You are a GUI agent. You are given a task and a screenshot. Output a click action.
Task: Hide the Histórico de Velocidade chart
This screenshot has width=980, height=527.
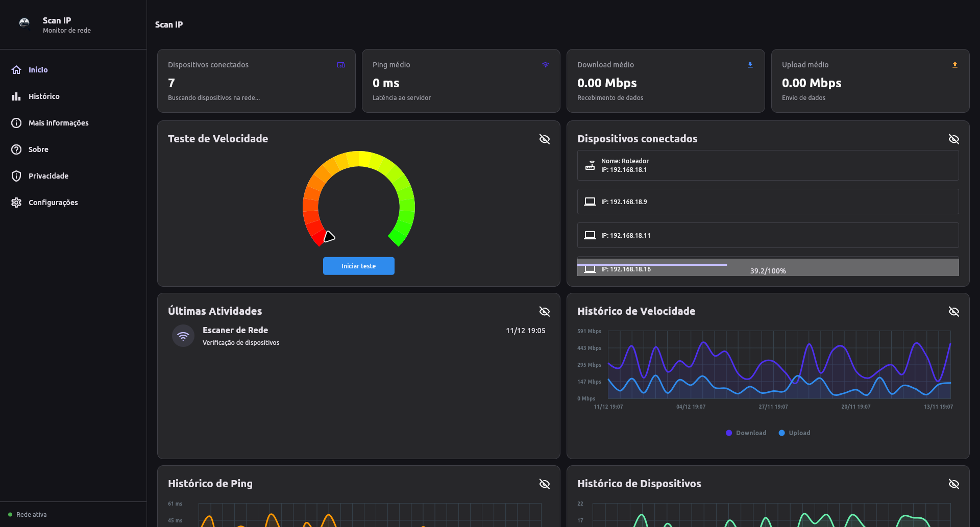coord(954,312)
